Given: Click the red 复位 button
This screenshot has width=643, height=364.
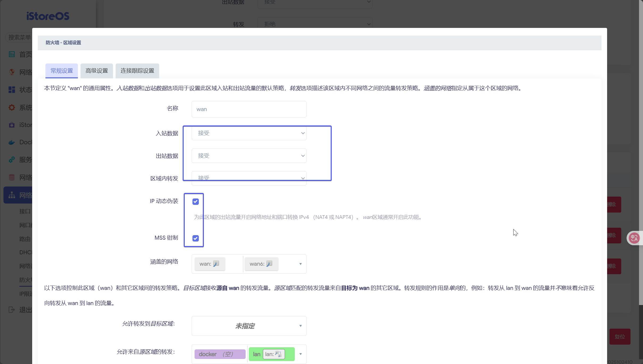Looking at the screenshot, I should coord(620,337).
